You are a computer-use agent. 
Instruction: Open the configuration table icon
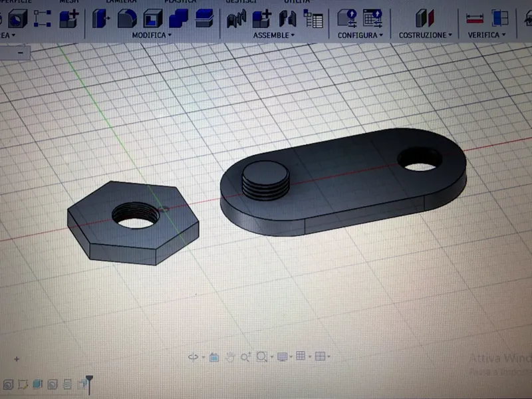click(x=372, y=19)
